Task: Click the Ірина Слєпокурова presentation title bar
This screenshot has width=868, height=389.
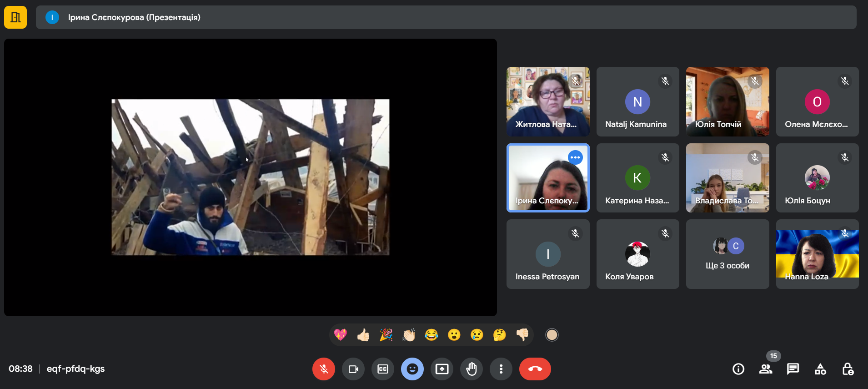Action: click(x=446, y=17)
